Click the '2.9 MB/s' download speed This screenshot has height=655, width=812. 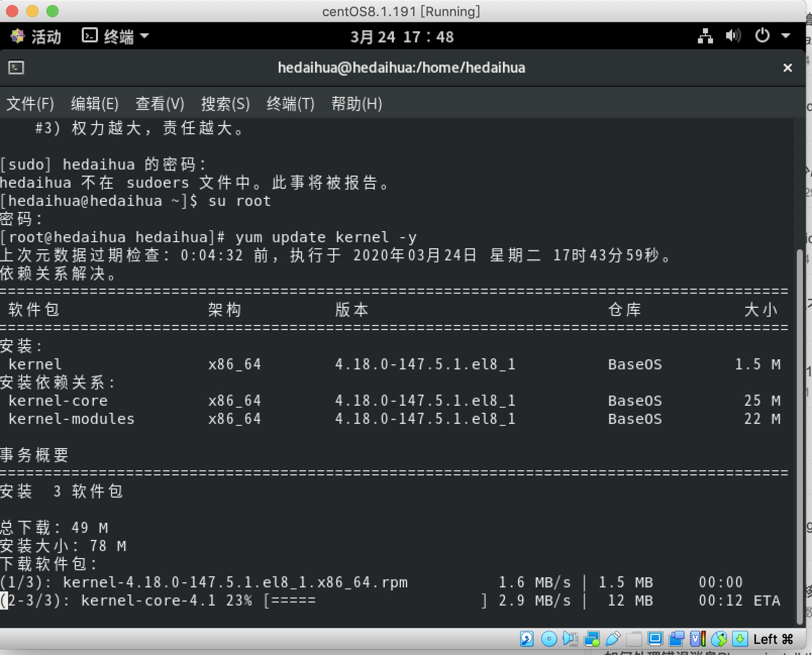coord(534,601)
